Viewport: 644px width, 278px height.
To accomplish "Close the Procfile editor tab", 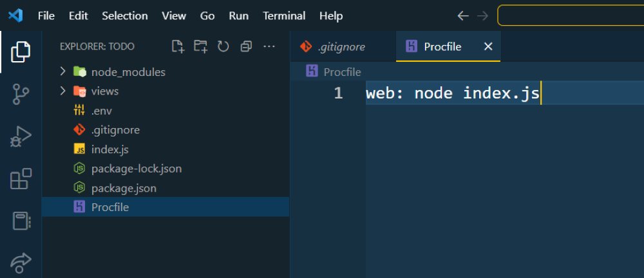I will [488, 46].
